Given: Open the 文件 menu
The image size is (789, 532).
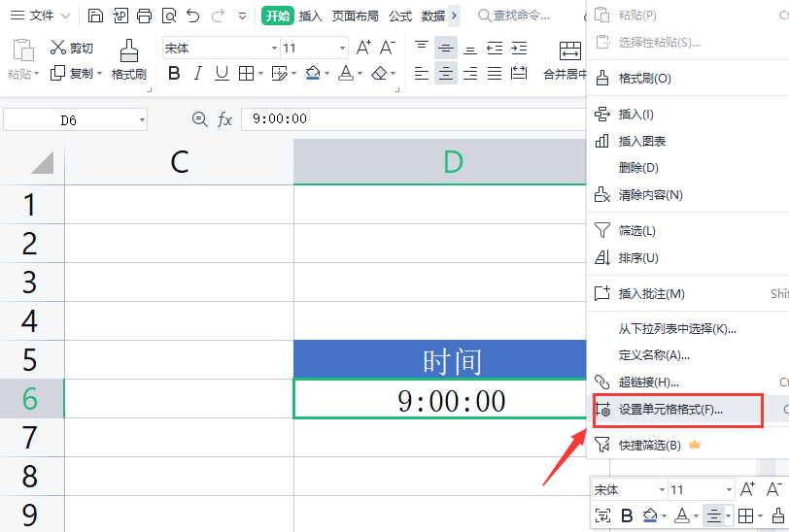Looking at the screenshot, I should 40,16.
